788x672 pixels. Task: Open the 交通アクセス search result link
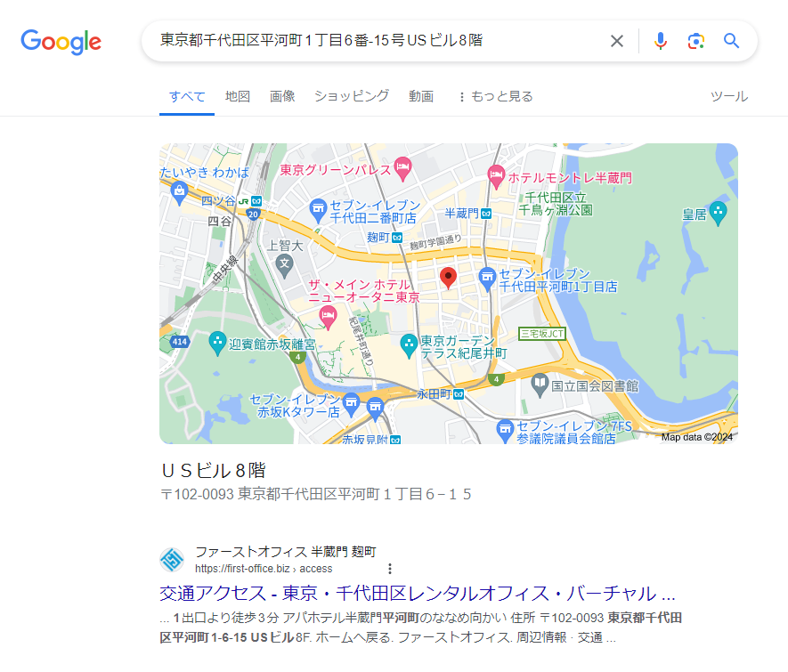[x=418, y=594]
